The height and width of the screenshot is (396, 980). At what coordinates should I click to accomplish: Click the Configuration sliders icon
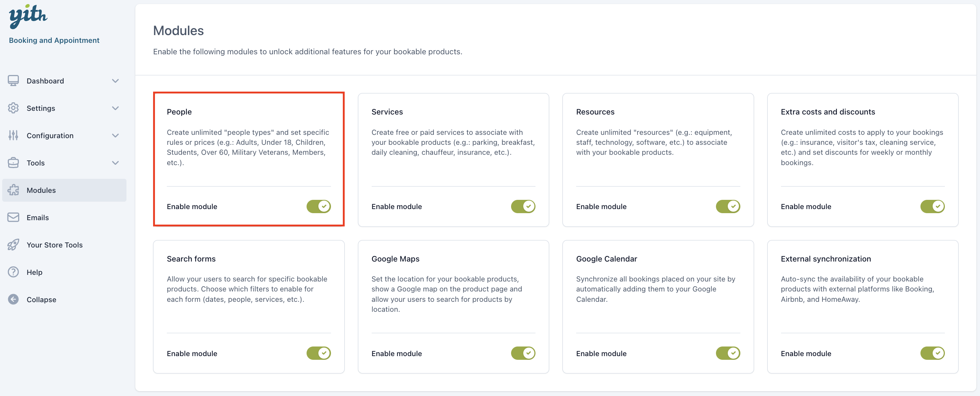click(13, 135)
